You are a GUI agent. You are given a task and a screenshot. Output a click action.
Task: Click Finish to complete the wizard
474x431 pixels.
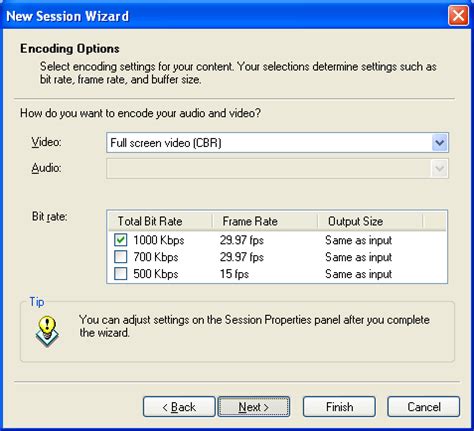pyautogui.click(x=339, y=407)
